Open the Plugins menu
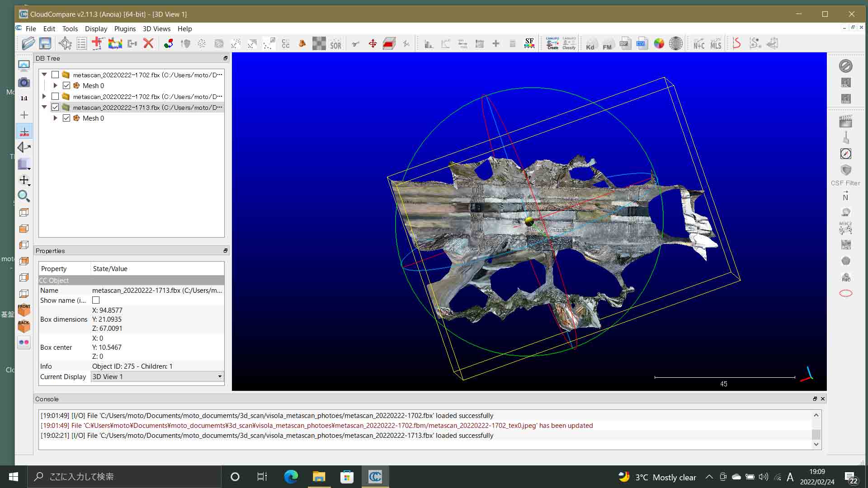Image resolution: width=868 pixels, height=488 pixels. click(125, 28)
